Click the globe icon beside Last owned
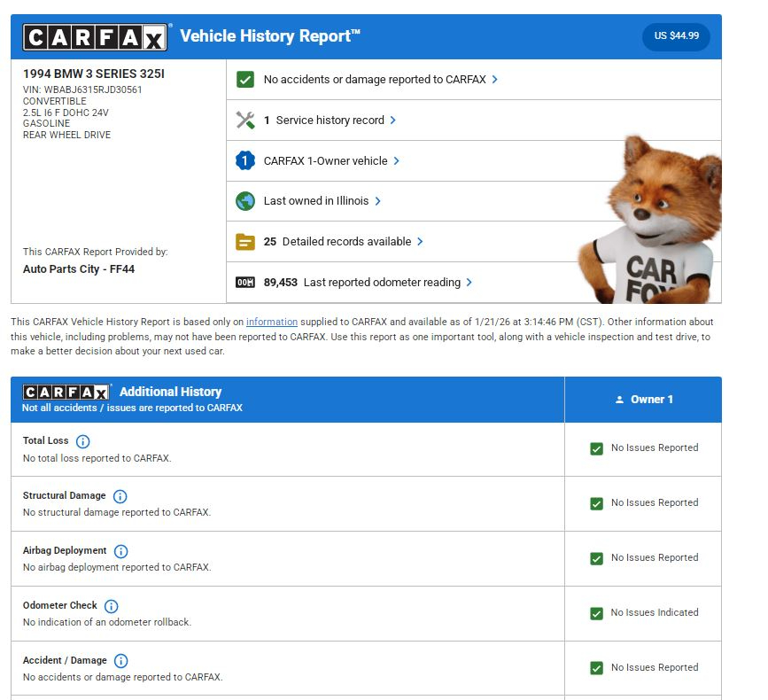This screenshot has width=768, height=700. tap(245, 201)
